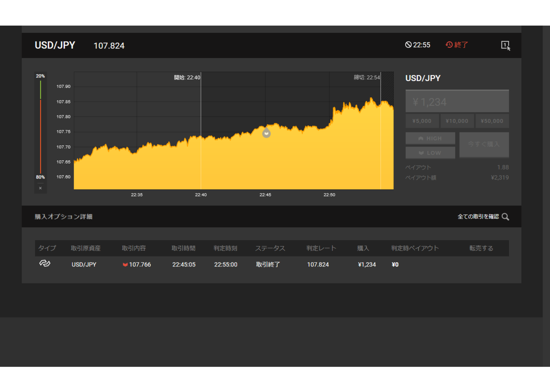This screenshot has width=550, height=392.
Task: Click the 取引内容 column header
Action: tap(134, 248)
